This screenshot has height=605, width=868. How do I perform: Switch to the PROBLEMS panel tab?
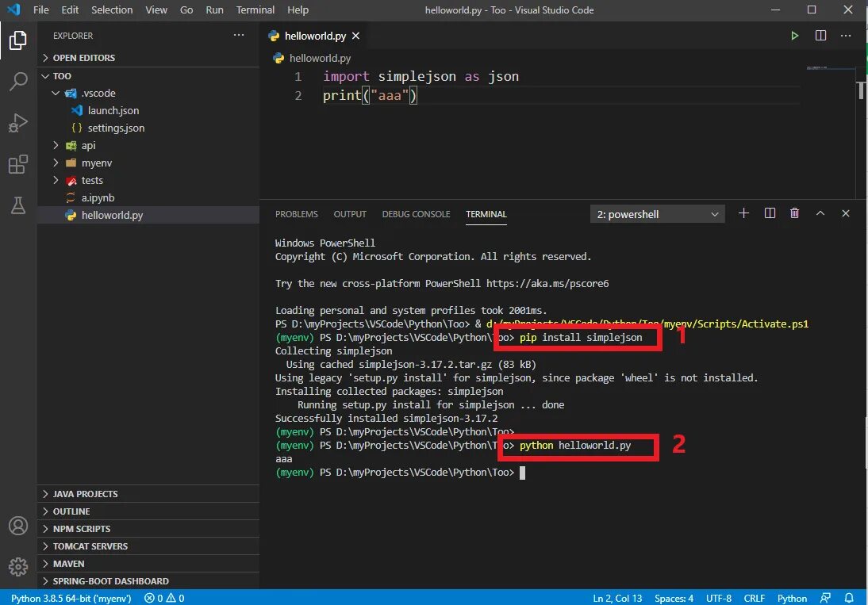(x=297, y=214)
